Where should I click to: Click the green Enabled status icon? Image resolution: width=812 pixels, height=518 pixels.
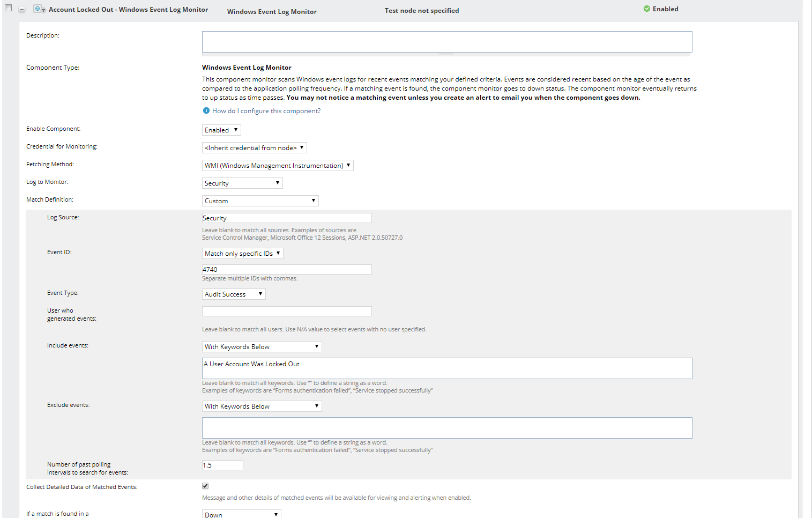pyautogui.click(x=647, y=9)
